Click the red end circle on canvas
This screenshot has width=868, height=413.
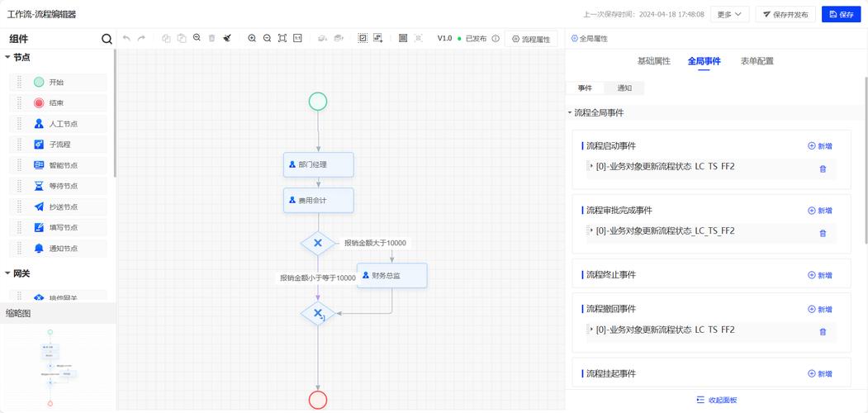(x=318, y=400)
